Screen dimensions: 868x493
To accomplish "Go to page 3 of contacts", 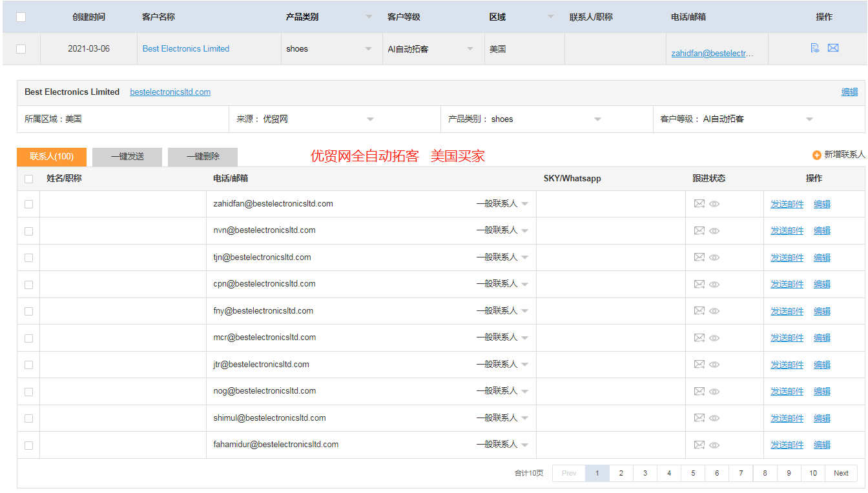I will click(x=645, y=473).
